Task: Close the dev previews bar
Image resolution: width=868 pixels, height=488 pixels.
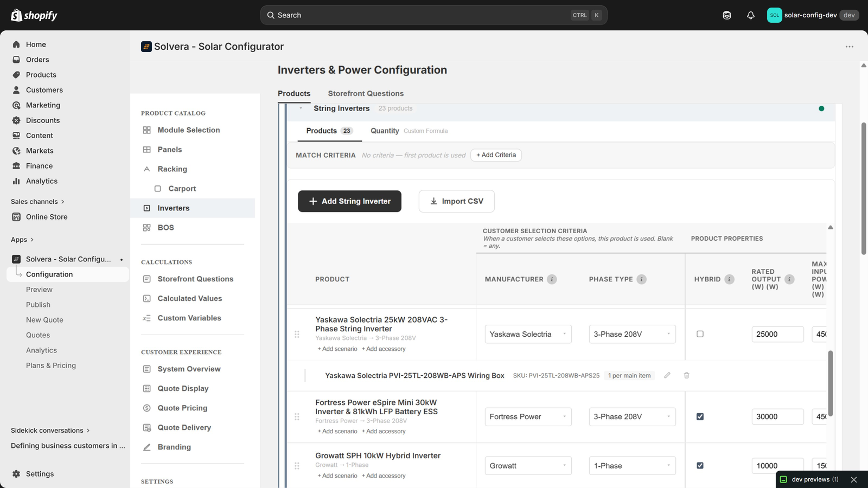Action: click(854, 479)
